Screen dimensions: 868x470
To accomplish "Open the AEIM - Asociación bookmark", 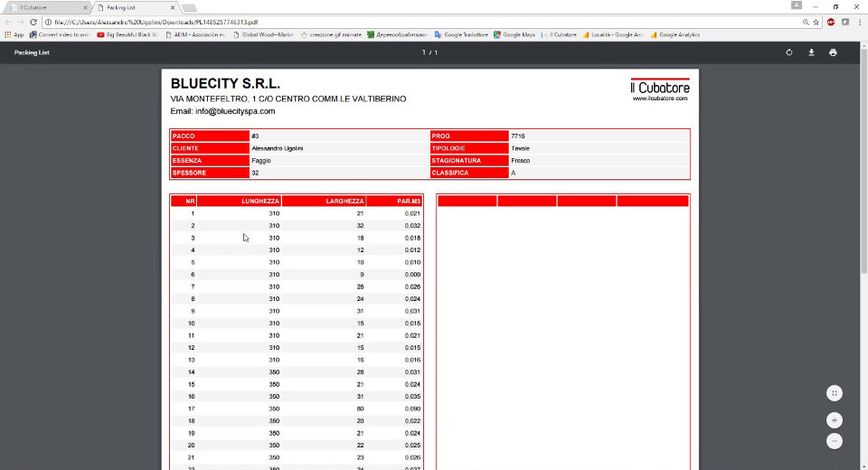I will pos(196,34).
